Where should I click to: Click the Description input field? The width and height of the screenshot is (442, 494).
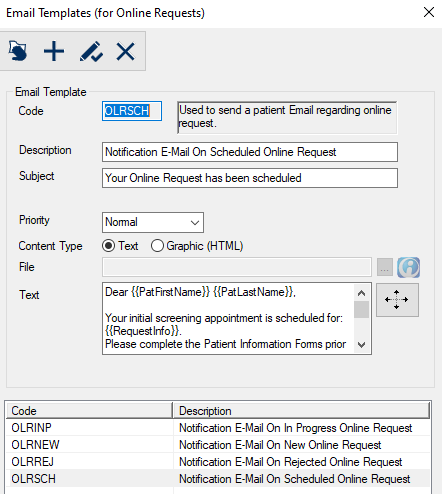pos(250,152)
